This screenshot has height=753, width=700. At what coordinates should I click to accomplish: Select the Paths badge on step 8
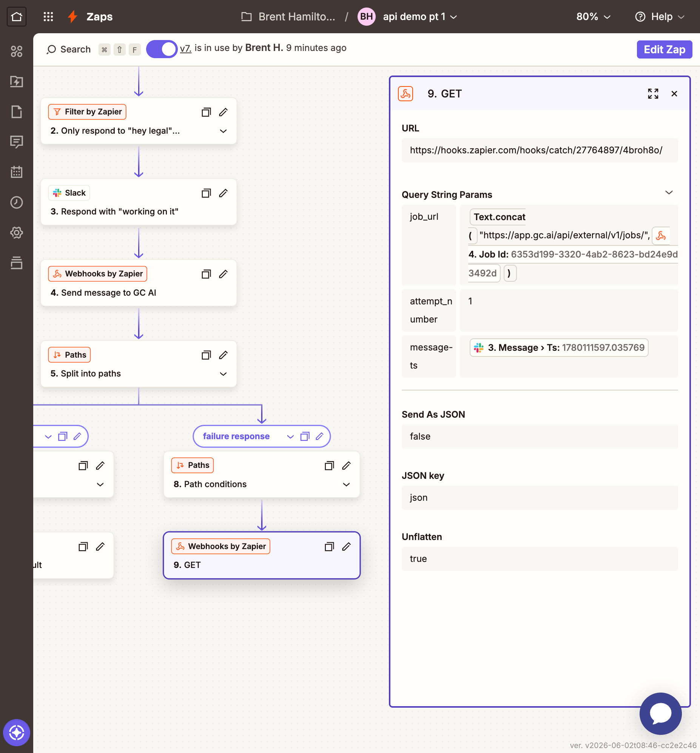click(x=193, y=465)
